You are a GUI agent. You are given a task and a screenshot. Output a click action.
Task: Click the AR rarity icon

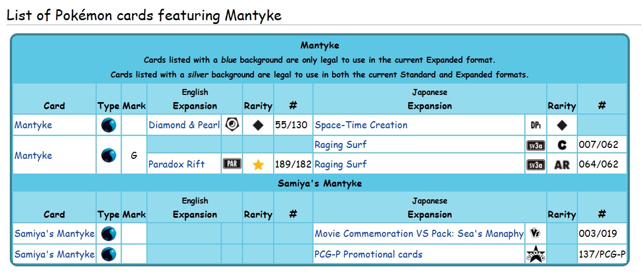point(562,164)
